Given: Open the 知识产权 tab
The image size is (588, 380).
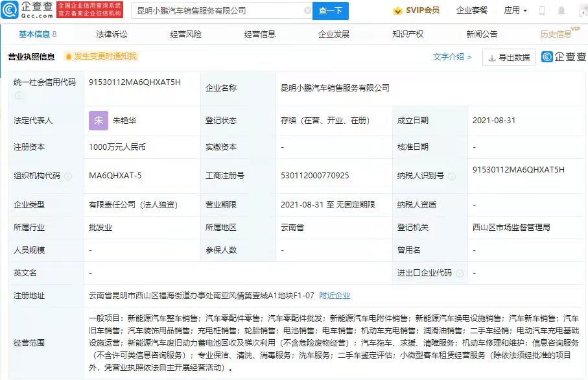Looking at the screenshot, I should (408, 34).
